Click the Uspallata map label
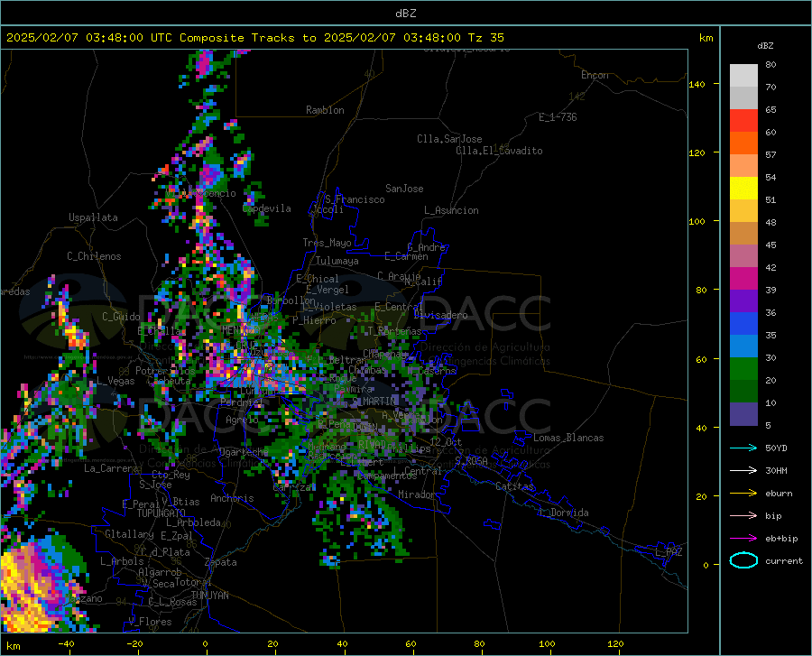This screenshot has height=656, width=812. click(93, 217)
